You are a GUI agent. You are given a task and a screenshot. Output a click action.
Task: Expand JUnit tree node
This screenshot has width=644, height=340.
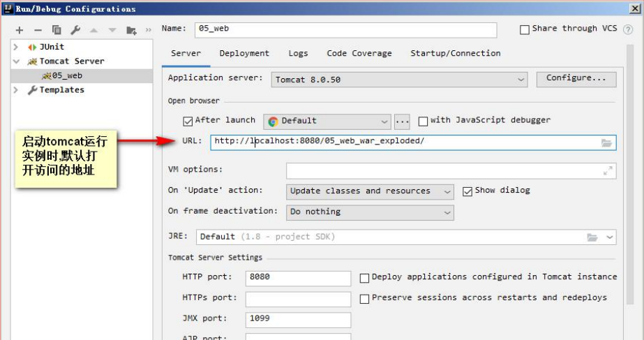(16, 47)
